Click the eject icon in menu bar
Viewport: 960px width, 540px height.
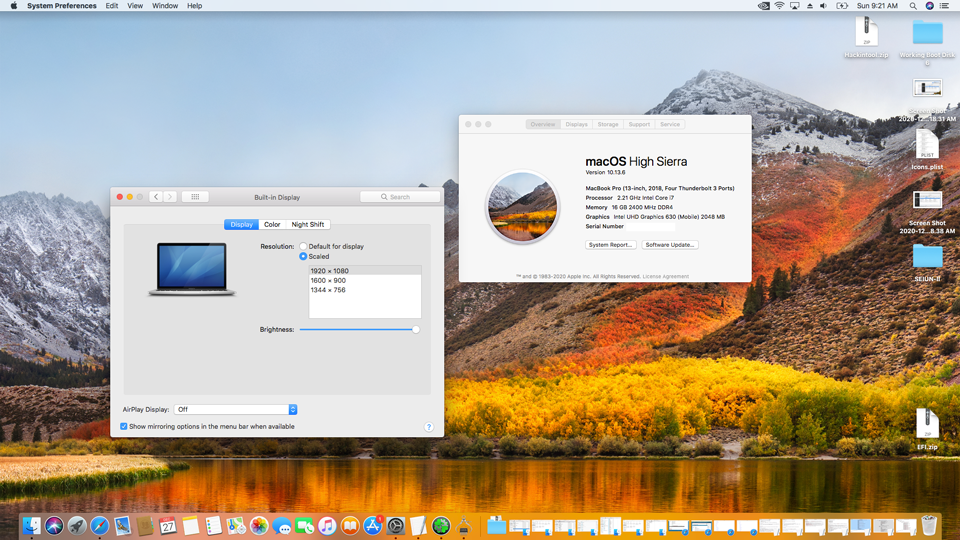(x=810, y=6)
